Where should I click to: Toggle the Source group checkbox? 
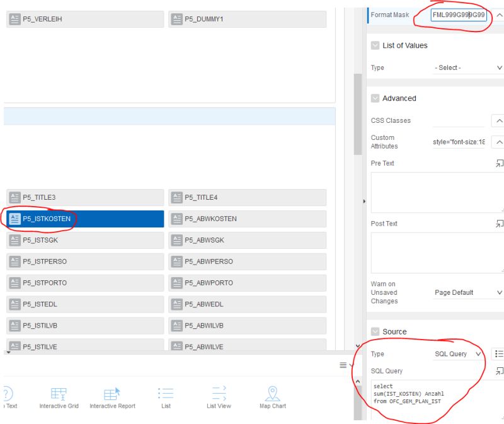375,331
